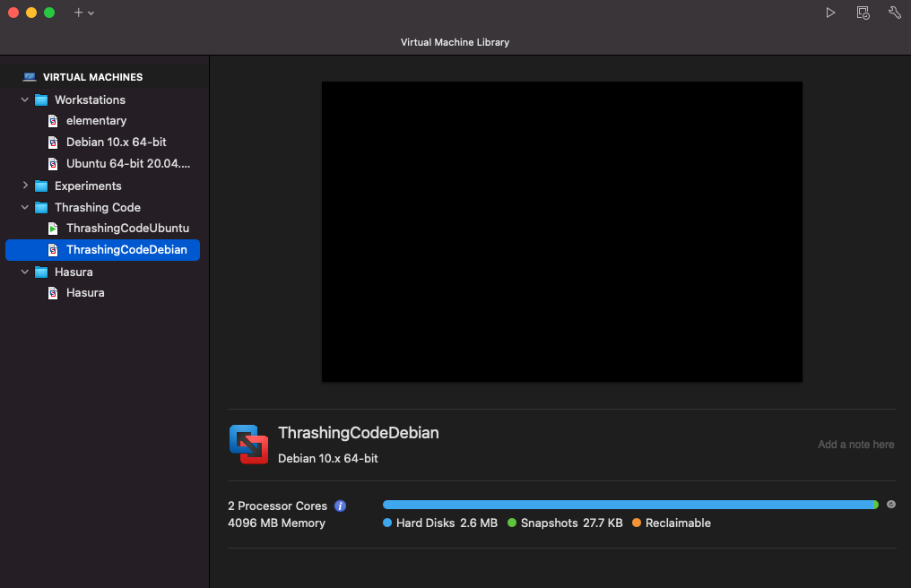Click the VMware Fusion logo icon
This screenshot has height=588, width=911.
pyautogui.click(x=248, y=445)
